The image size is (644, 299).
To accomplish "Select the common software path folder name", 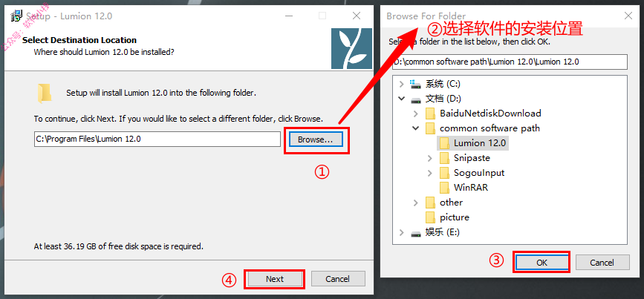I will (x=489, y=128).
